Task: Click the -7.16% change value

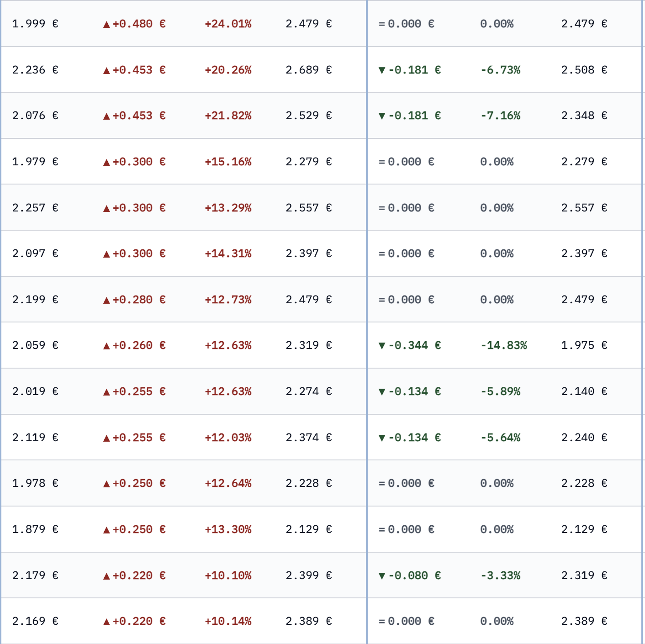Action: [501, 116]
